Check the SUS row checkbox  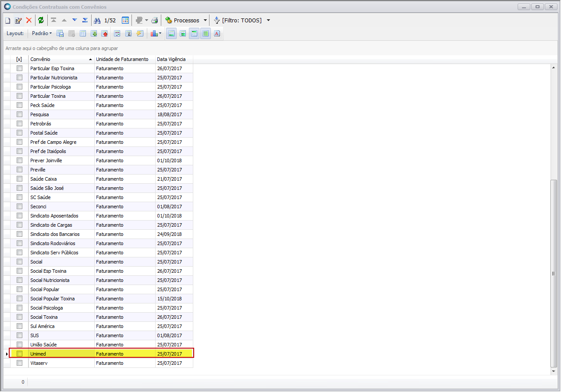click(x=19, y=335)
